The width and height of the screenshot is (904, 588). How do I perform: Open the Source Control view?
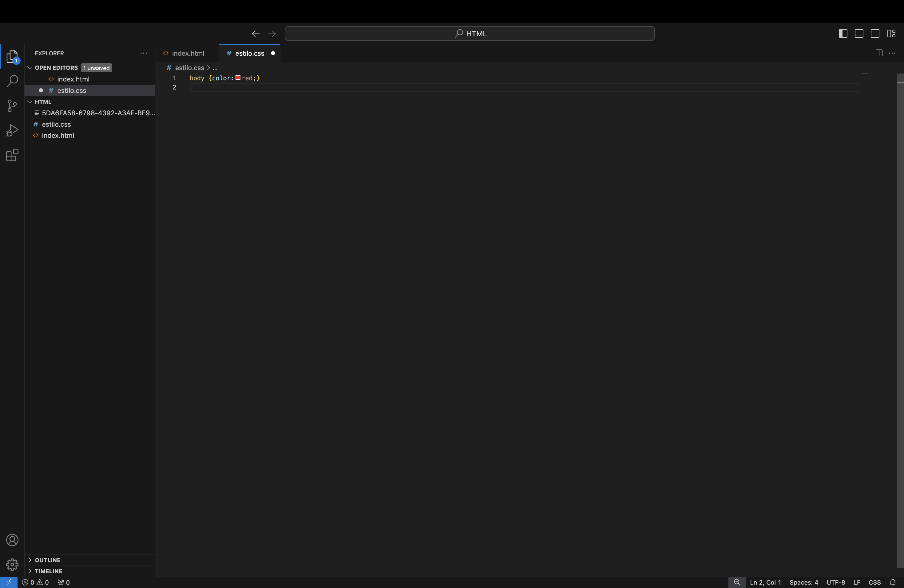click(x=12, y=105)
